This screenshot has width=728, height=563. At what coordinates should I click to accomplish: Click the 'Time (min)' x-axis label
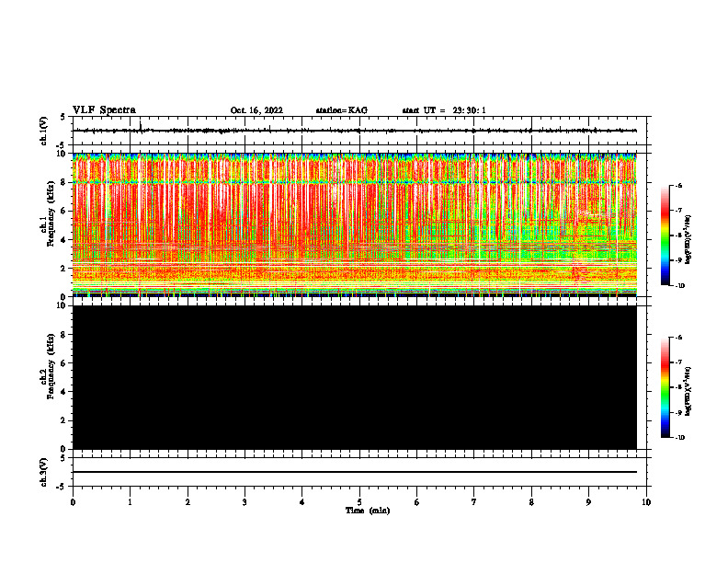[x=368, y=511]
